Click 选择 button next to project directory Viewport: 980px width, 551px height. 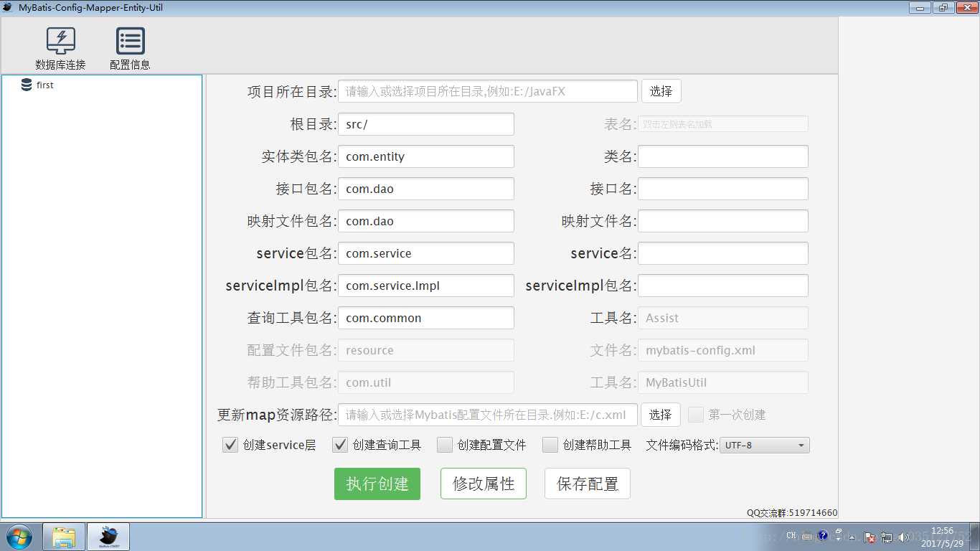(661, 91)
